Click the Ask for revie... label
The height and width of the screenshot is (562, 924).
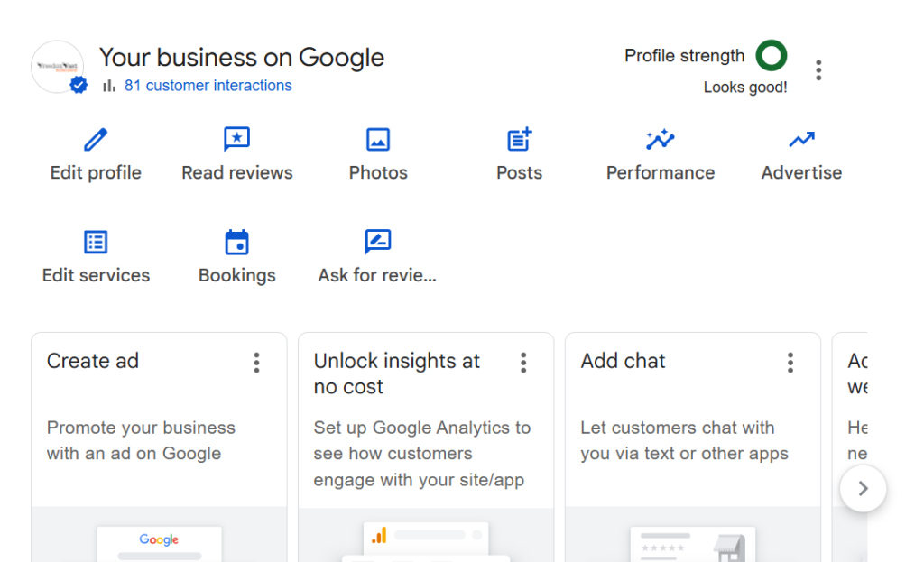377,275
